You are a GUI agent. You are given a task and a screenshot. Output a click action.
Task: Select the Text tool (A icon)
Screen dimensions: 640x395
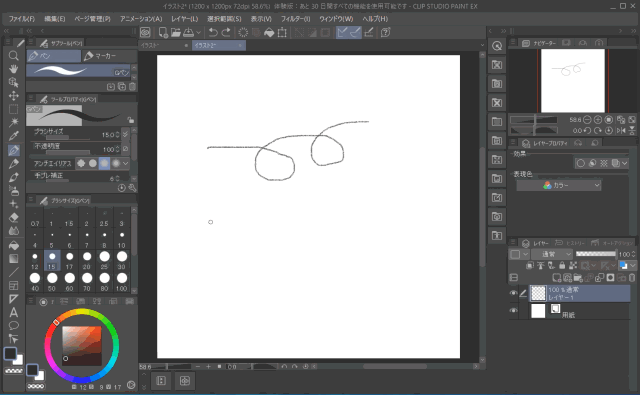[x=13, y=312]
